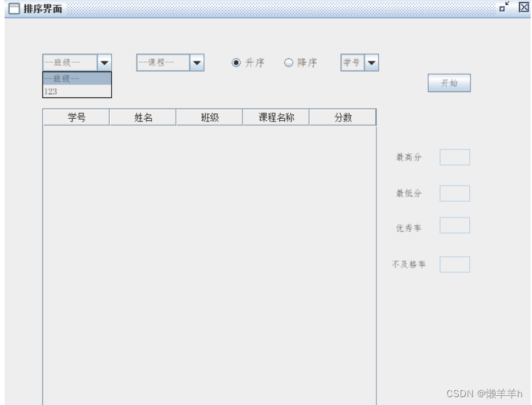This screenshot has height=405, width=532.
Task: Click the 优秀率 label
Action: click(409, 228)
